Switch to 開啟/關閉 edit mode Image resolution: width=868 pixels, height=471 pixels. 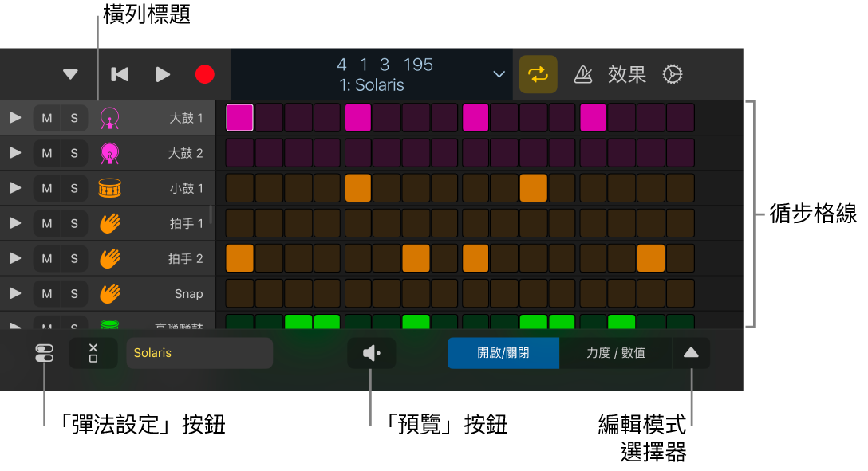[x=503, y=353]
